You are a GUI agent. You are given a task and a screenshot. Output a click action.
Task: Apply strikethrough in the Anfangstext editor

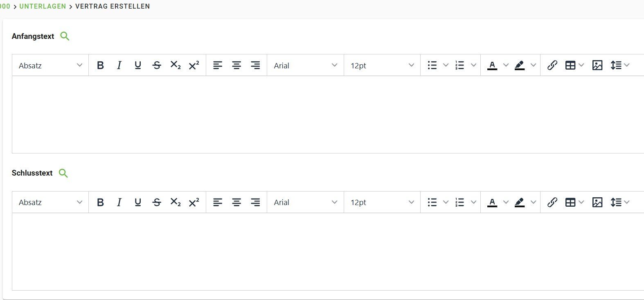[x=157, y=65]
